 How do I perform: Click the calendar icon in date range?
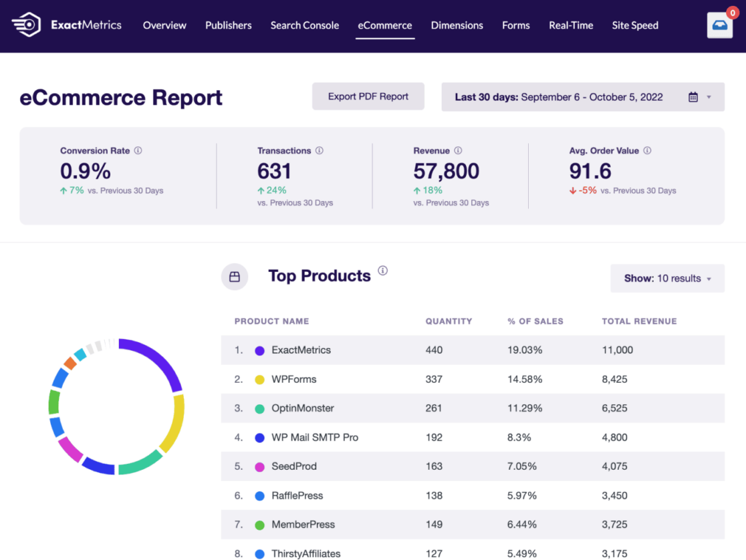tap(693, 97)
